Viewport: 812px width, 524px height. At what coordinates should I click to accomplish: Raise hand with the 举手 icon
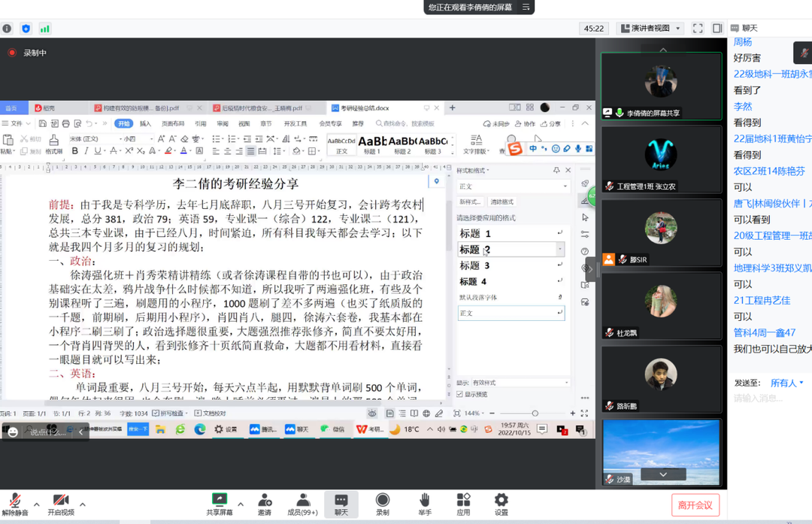click(x=425, y=501)
